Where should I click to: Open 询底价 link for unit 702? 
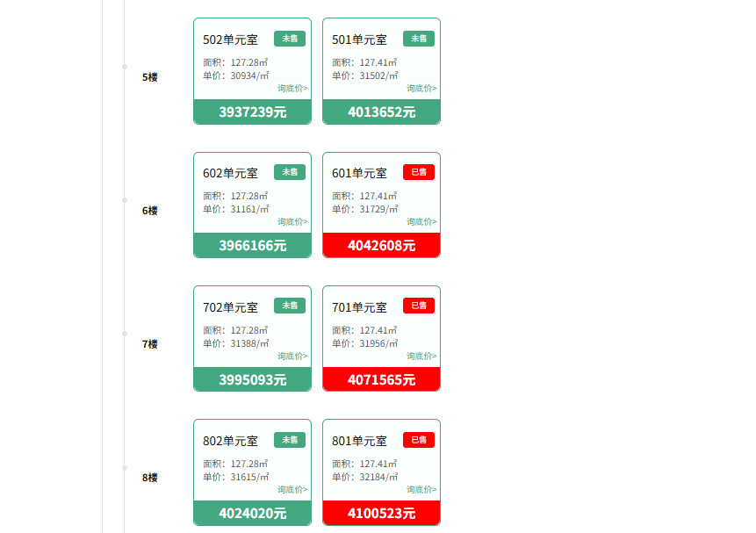[x=292, y=356]
